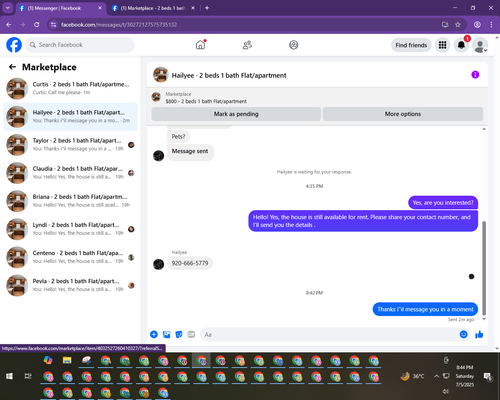Go back using the Marketplace back arrow
The height and width of the screenshot is (400, 500).
pyautogui.click(x=12, y=67)
